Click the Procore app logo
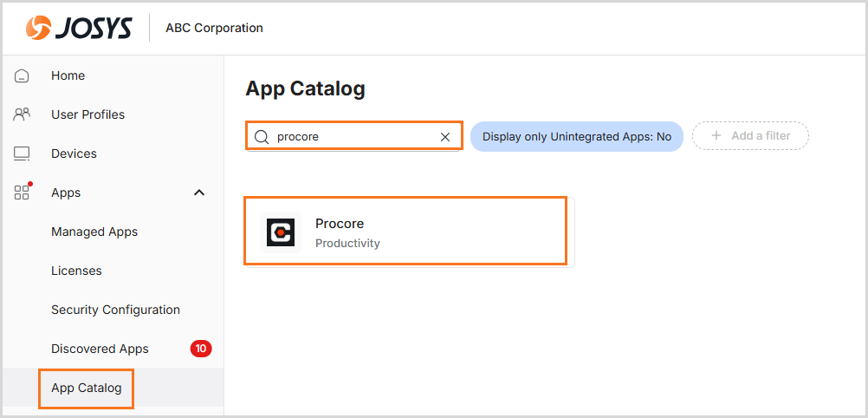This screenshot has width=868, height=418. pyautogui.click(x=281, y=232)
